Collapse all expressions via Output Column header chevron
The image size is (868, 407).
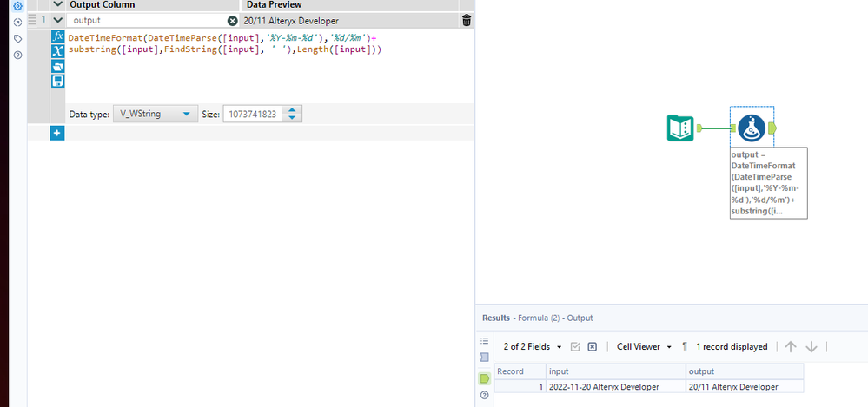coord(57,4)
